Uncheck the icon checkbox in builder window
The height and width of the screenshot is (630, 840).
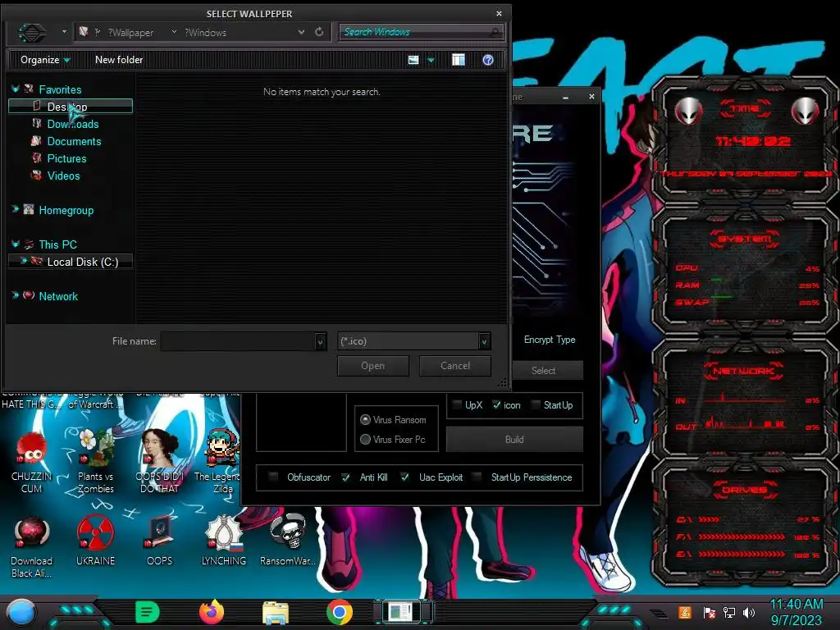(496, 405)
